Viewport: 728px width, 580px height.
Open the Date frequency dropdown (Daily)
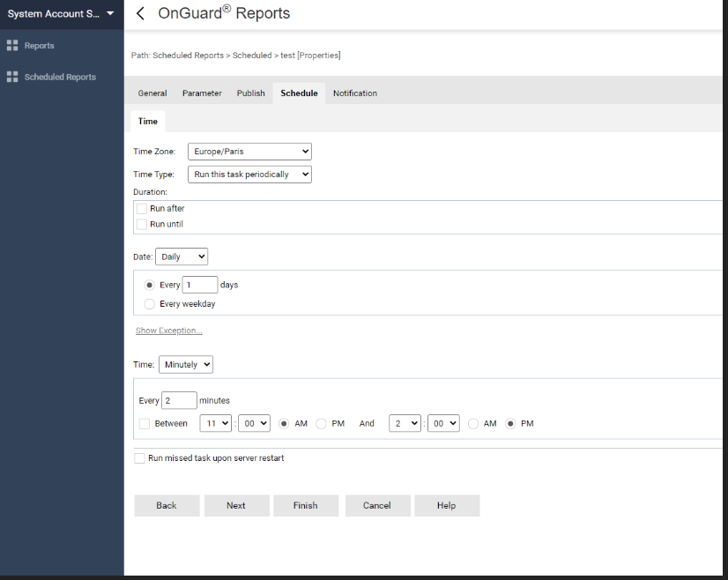(x=182, y=257)
